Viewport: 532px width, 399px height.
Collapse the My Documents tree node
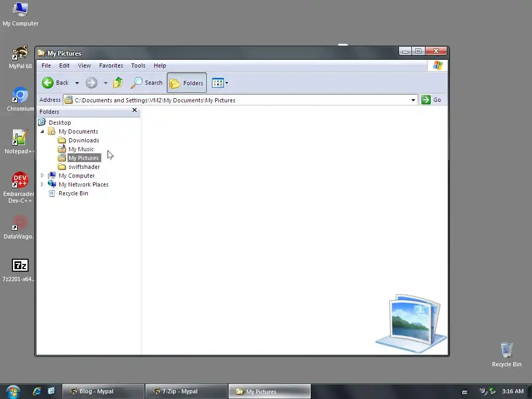point(42,131)
